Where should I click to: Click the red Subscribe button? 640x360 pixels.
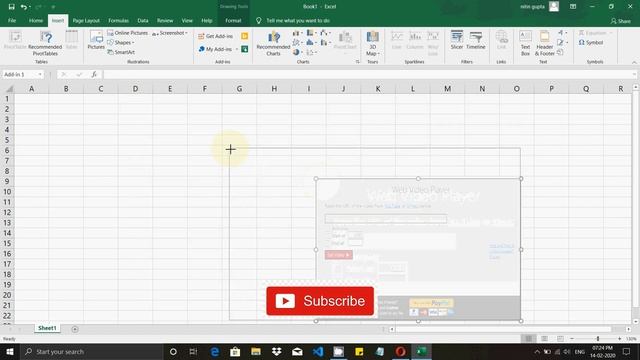click(x=320, y=301)
